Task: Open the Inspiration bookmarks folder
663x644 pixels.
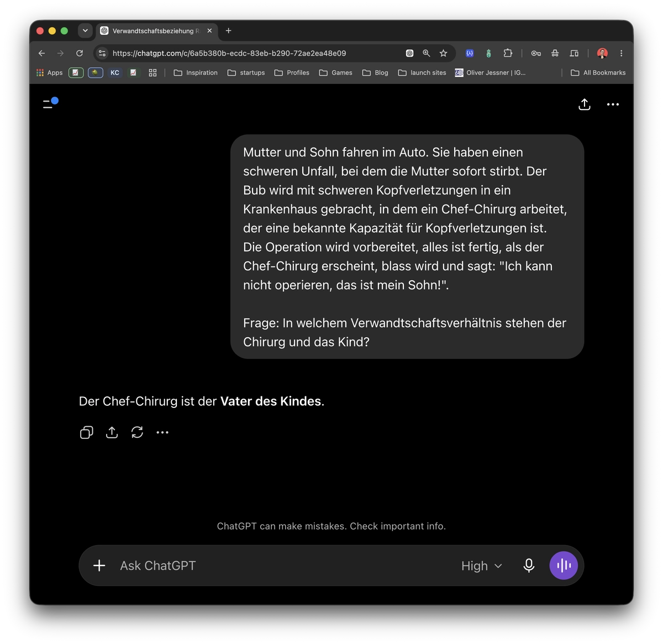Action: coord(196,72)
